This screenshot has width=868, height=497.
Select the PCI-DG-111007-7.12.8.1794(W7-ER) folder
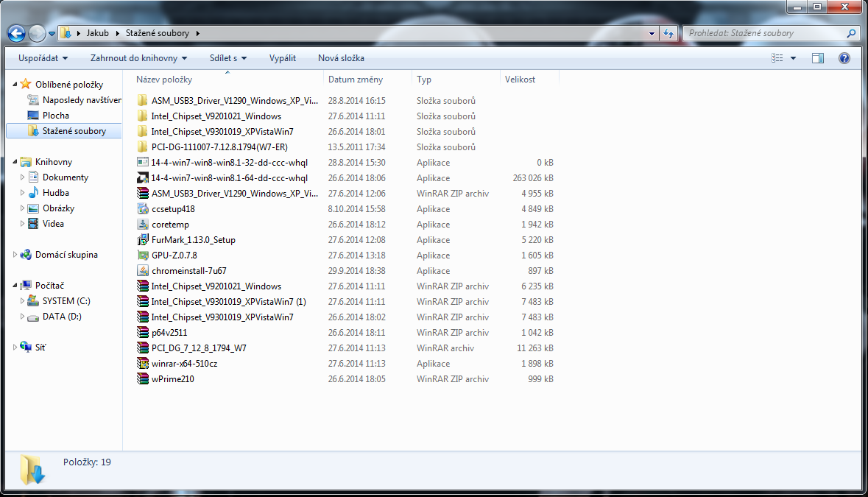coord(219,147)
